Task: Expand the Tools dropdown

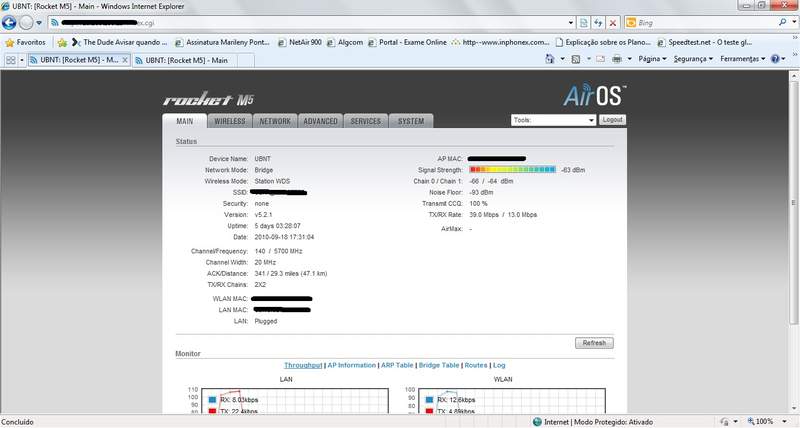Action: pyautogui.click(x=553, y=120)
